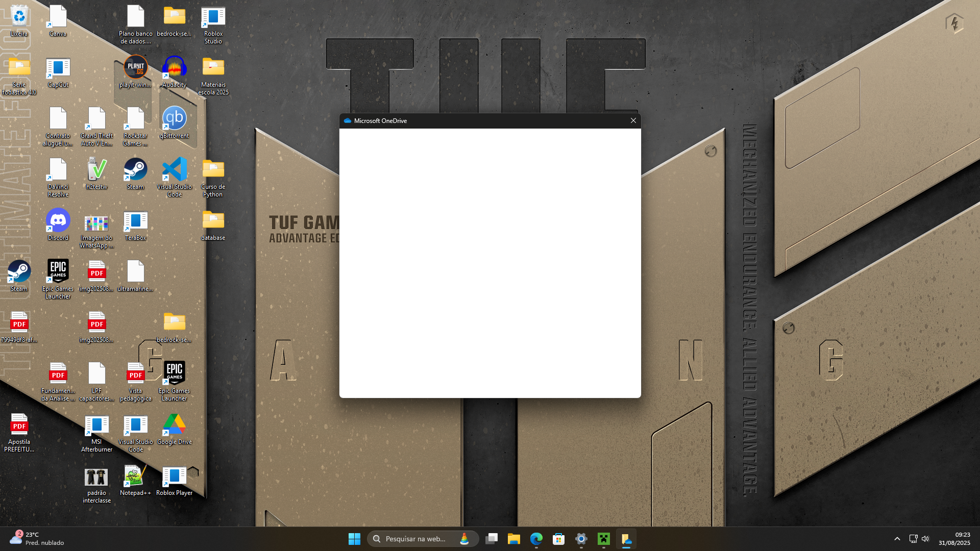Select the Vista pedagógica PDF

point(135,382)
